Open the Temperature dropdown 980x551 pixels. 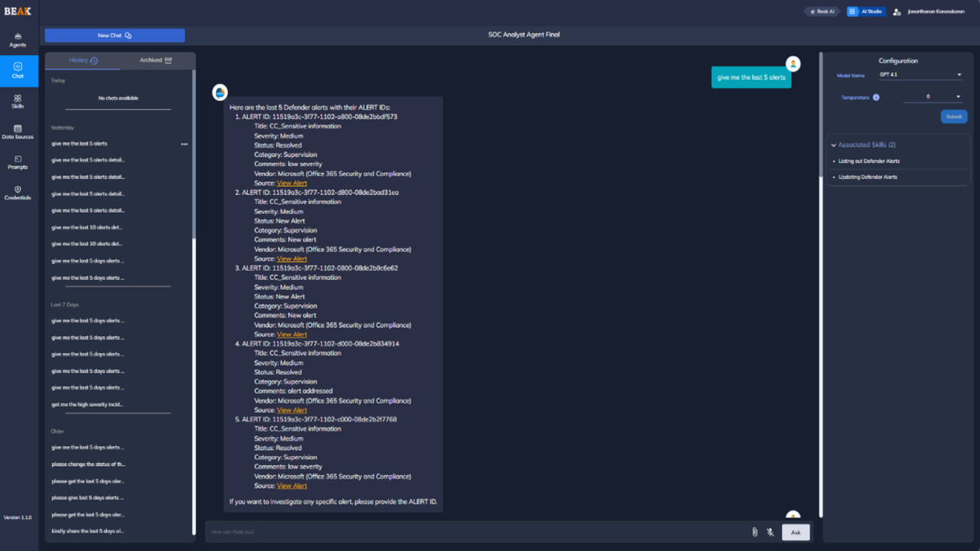click(x=933, y=97)
